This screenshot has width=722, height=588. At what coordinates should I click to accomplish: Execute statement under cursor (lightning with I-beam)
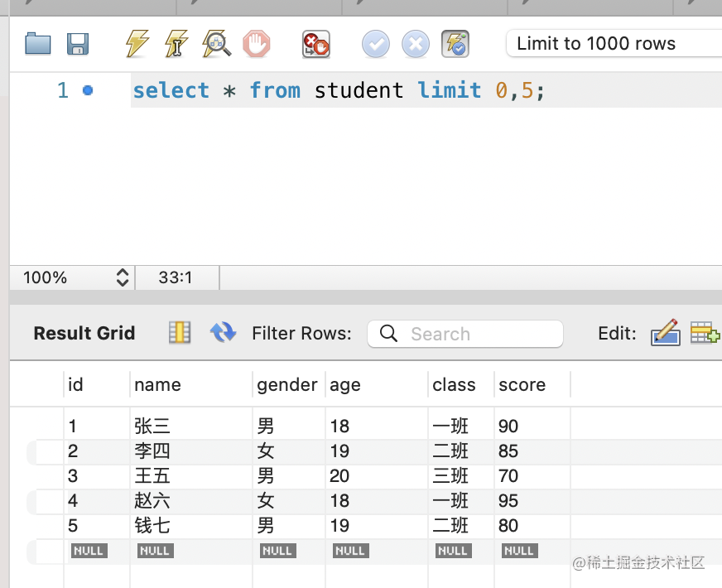tap(176, 43)
